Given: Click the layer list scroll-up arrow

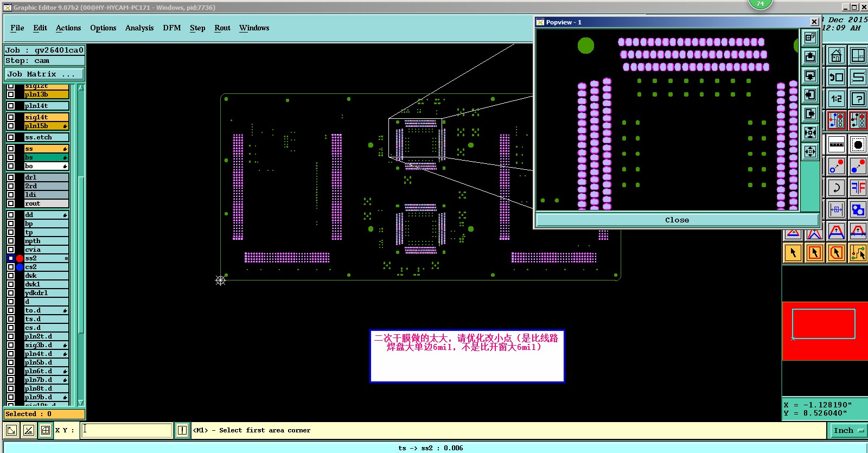Looking at the screenshot, I should [x=81, y=88].
